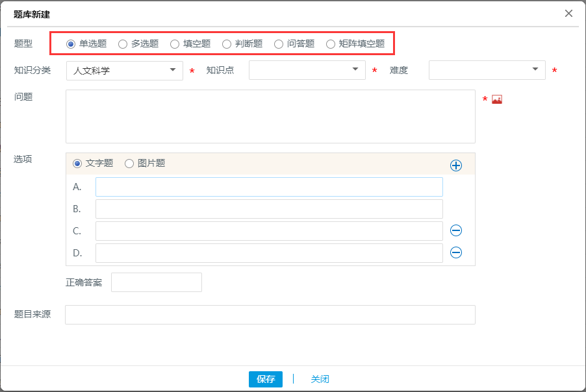Select the 填空题 question type

tap(175, 44)
